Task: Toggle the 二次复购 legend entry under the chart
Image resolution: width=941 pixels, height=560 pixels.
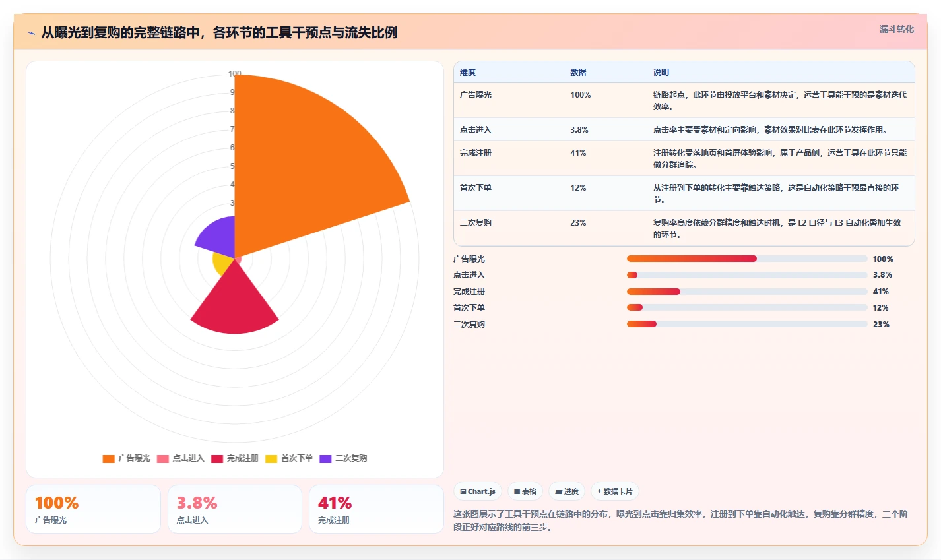Action: [x=343, y=458]
